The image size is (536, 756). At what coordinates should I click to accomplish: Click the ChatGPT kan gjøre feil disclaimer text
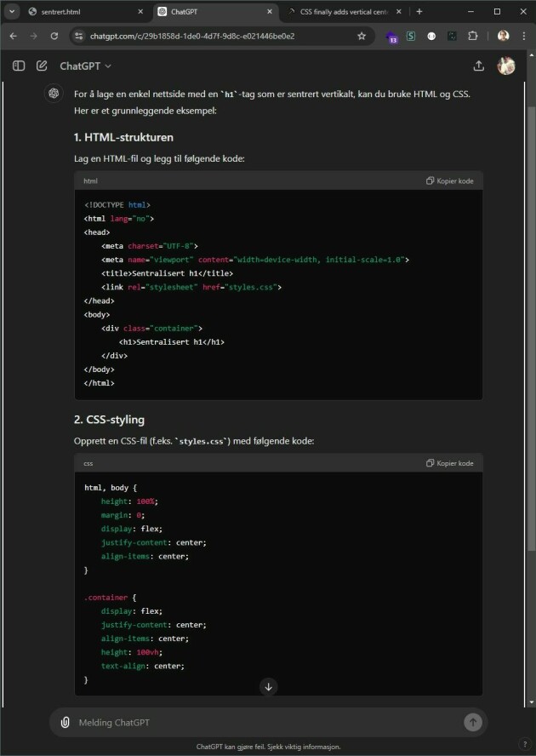[269, 747]
